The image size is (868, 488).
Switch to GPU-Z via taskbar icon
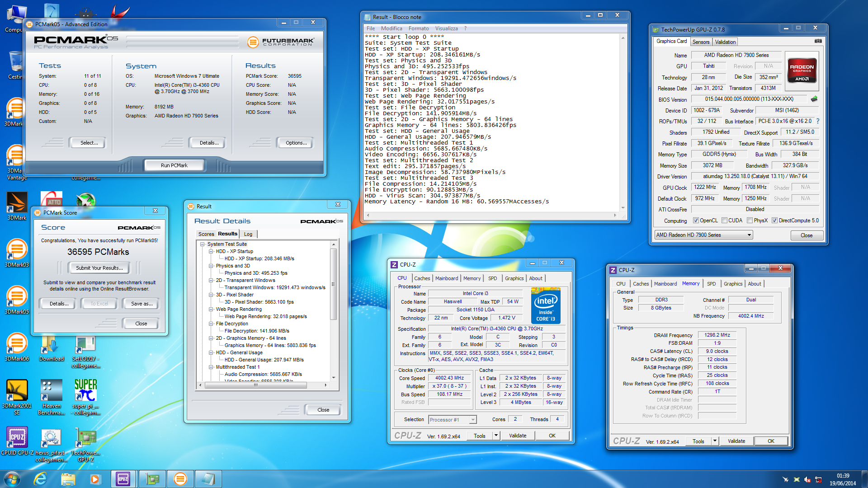[x=152, y=479]
